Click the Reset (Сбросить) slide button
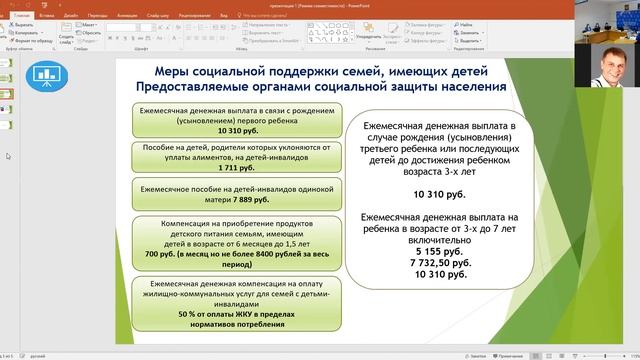The height and width of the screenshot is (360, 640). click(89, 33)
